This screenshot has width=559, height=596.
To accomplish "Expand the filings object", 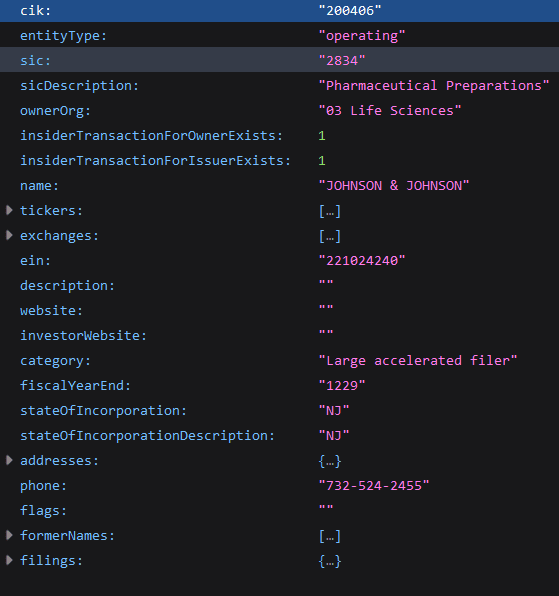I will [x=10, y=560].
